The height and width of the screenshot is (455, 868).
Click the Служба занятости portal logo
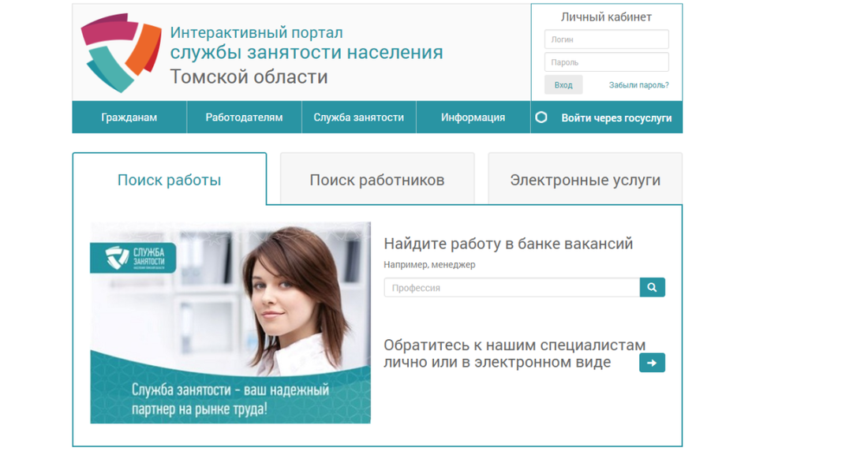[118, 50]
